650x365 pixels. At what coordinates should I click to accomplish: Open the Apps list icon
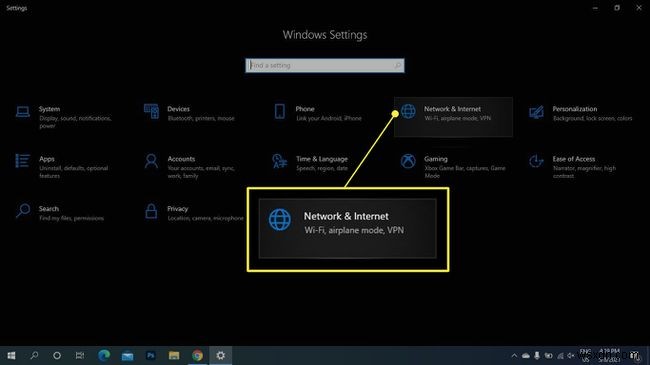pyautogui.click(x=22, y=161)
